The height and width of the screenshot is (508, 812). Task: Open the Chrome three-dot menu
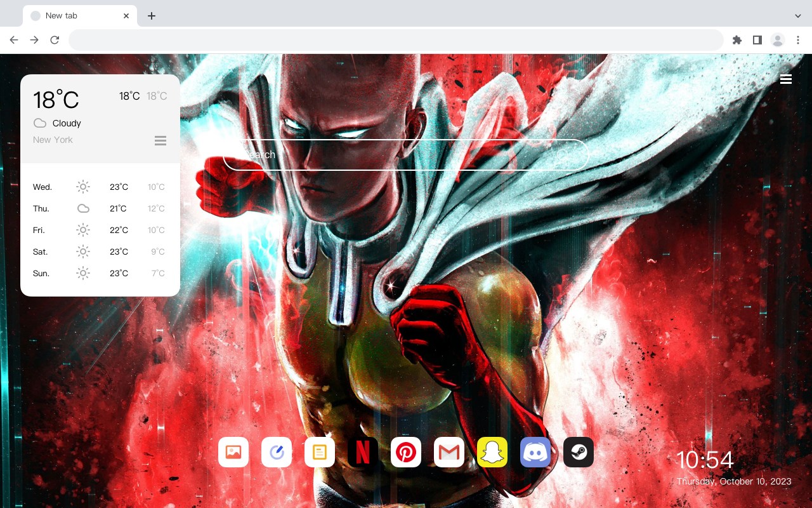tap(797, 40)
